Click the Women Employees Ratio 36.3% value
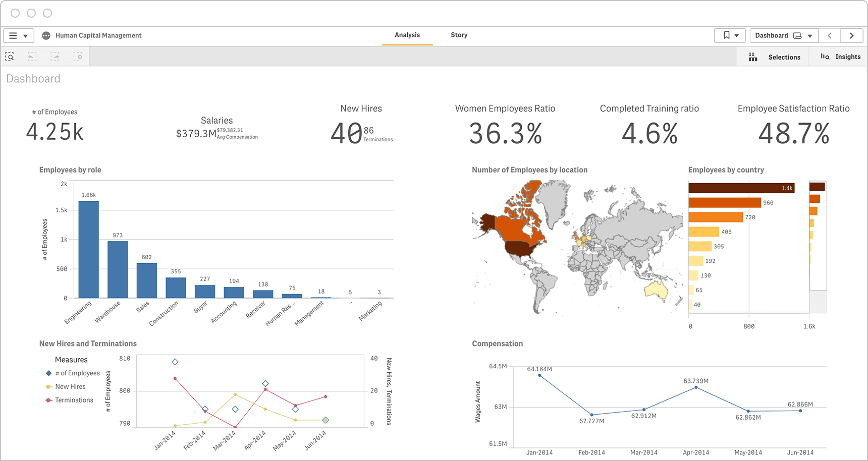The height and width of the screenshot is (461, 868). (x=506, y=134)
